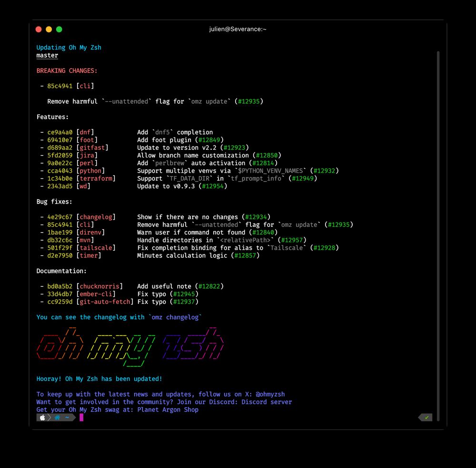Open PR link #12945 for ember-cli typo

(184, 294)
